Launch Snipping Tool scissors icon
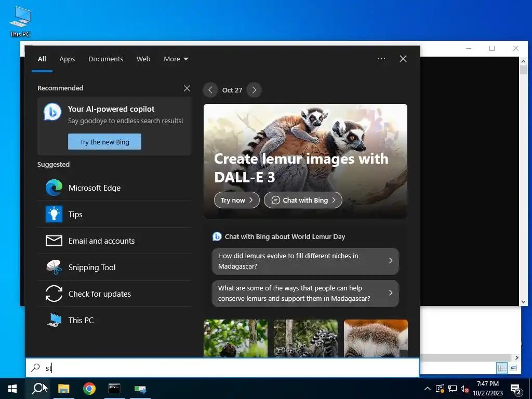 tap(54, 267)
